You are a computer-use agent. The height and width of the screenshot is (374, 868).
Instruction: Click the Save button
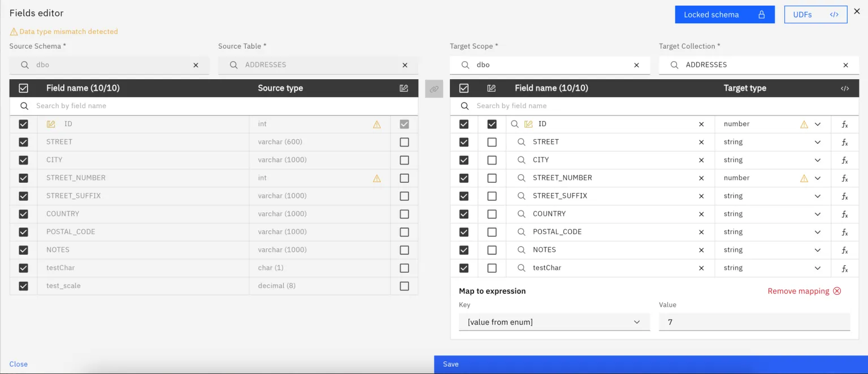[651, 364]
